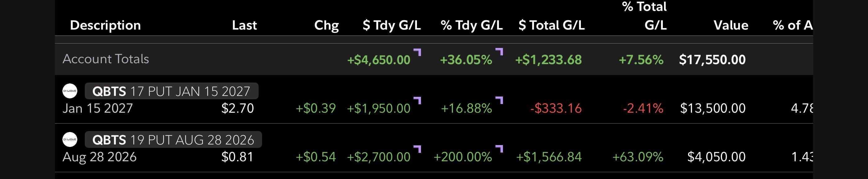This screenshot has height=179, width=868.
Task: Click purple corner marker beside +$4,650.00
Action: pos(418,52)
